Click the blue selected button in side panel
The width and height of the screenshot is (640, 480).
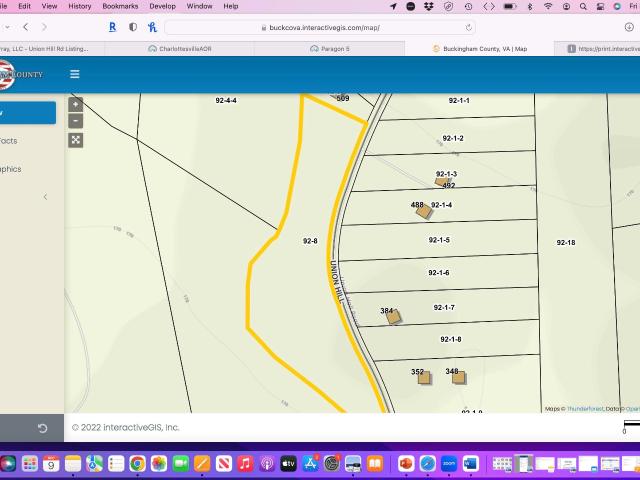[x=28, y=113]
